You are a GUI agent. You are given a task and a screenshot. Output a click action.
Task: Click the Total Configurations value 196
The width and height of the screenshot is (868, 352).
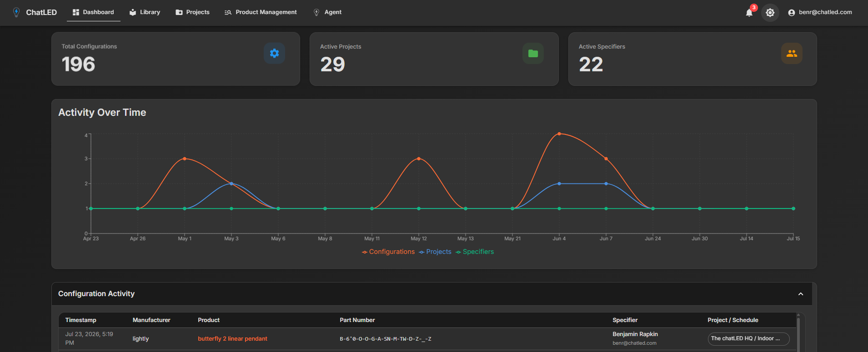tap(78, 64)
